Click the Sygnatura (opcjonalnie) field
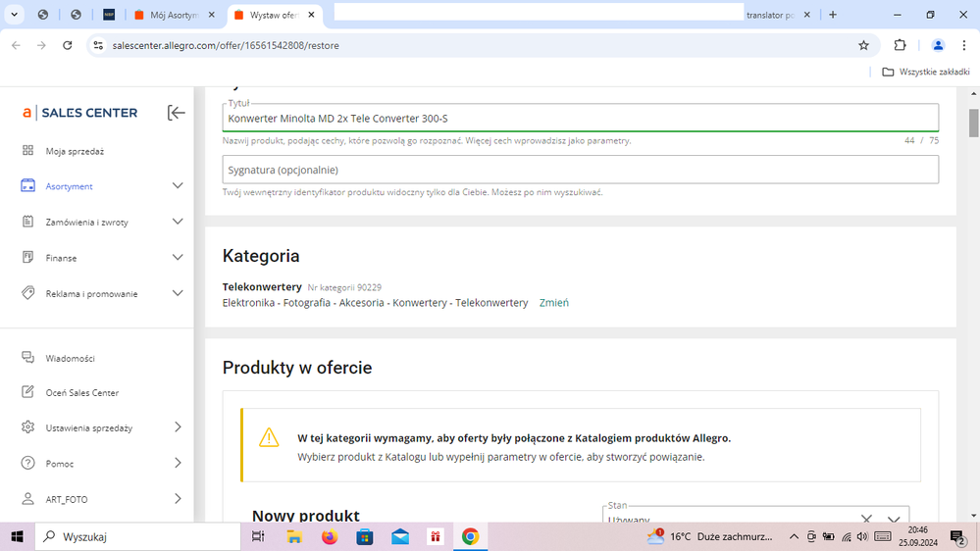 click(x=581, y=170)
